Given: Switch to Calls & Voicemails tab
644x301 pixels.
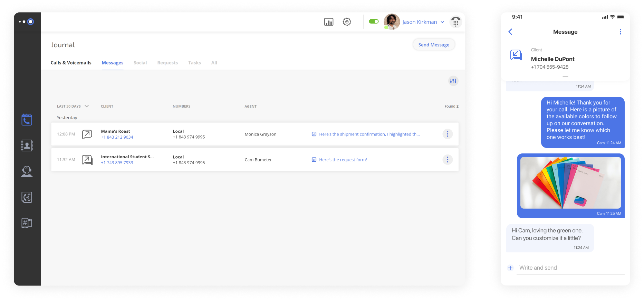Looking at the screenshot, I should click(x=71, y=63).
